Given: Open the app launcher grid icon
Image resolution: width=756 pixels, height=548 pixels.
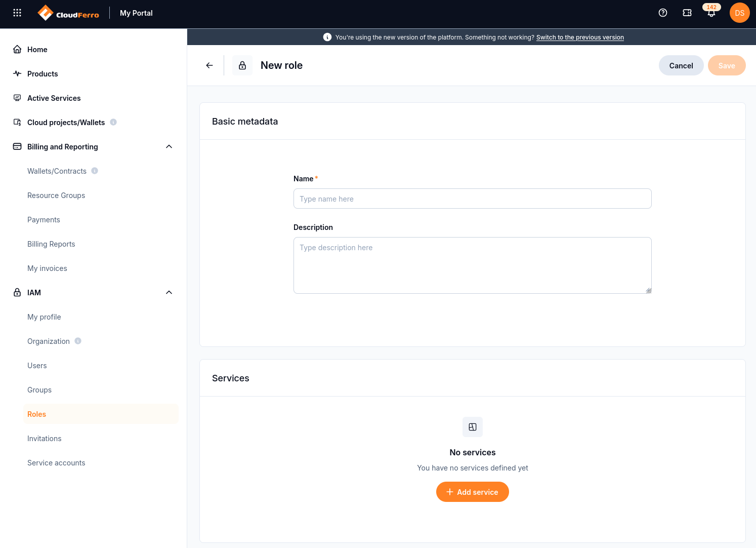Looking at the screenshot, I should [17, 13].
